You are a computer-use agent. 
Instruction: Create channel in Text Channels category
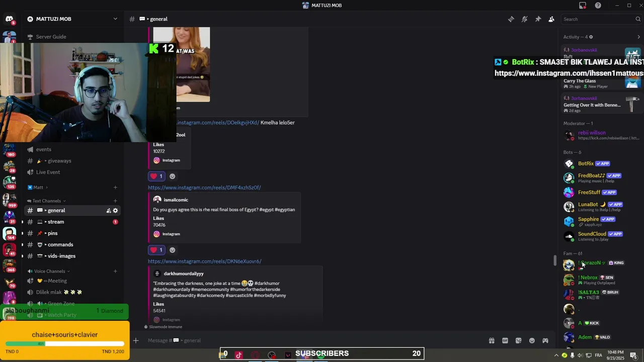115,201
